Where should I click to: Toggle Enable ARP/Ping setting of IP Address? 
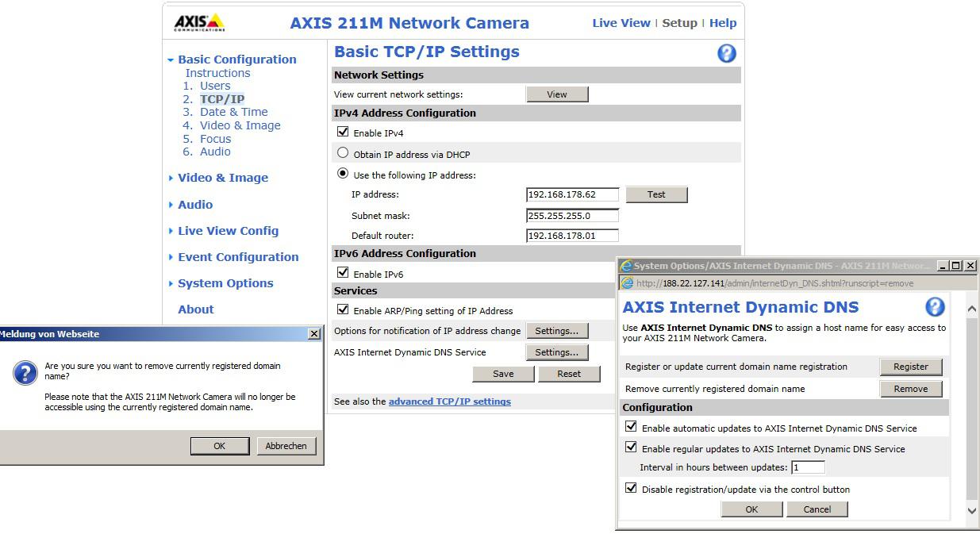click(x=343, y=309)
